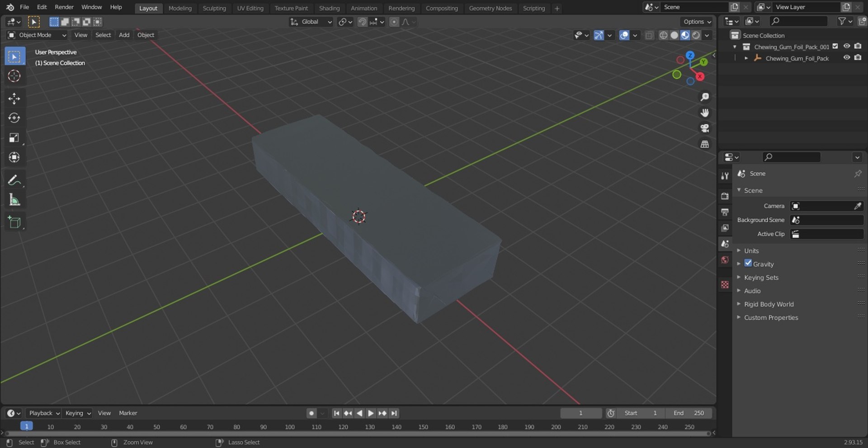Pick the combined Transform tool
This screenshot has height=448, width=868.
(x=14, y=157)
